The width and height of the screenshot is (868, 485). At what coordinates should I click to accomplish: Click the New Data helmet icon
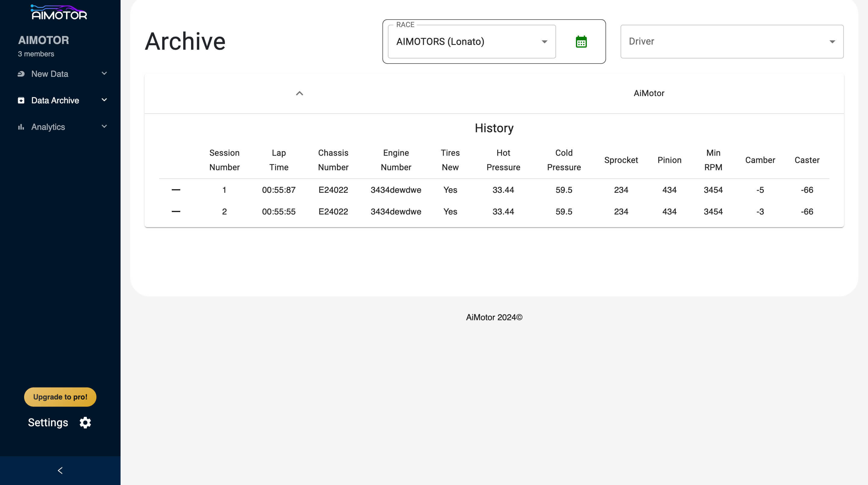tap(21, 74)
